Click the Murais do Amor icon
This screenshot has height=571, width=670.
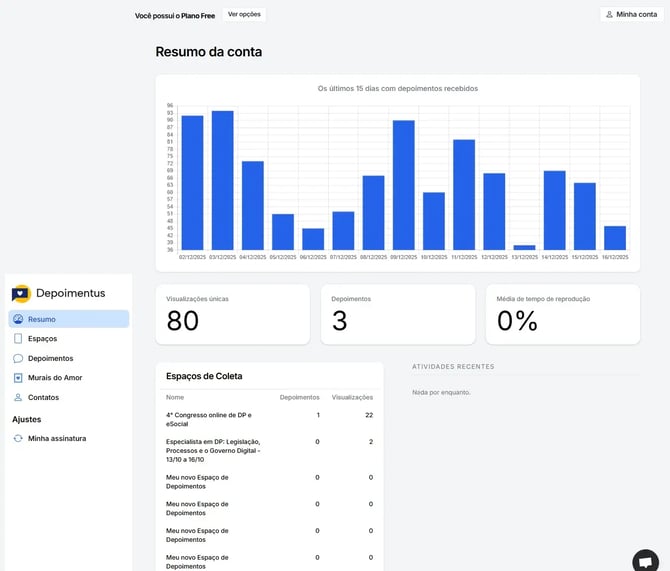[18, 378]
